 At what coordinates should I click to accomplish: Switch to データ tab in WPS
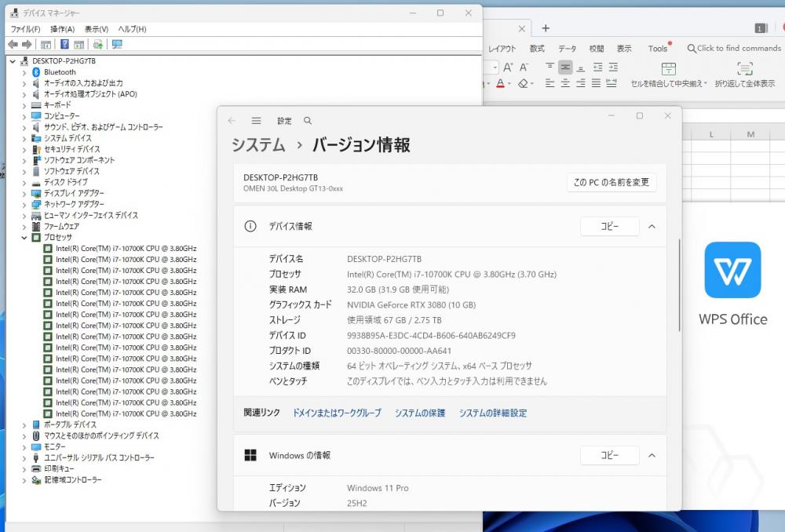568,49
